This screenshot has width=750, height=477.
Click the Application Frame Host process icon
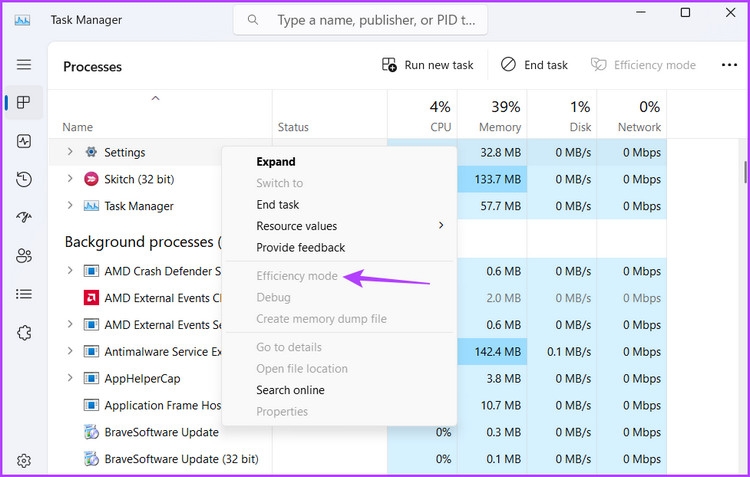pyautogui.click(x=91, y=405)
